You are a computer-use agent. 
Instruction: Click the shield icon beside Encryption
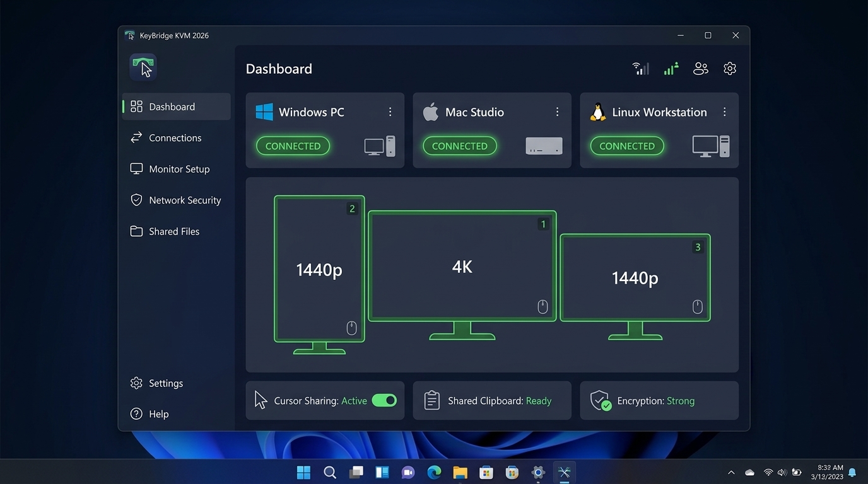pos(600,400)
